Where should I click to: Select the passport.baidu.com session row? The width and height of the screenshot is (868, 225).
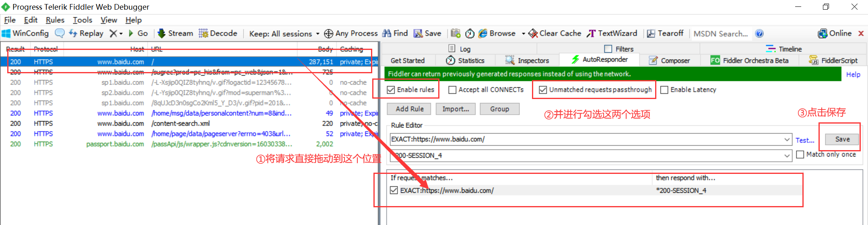point(189,144)
